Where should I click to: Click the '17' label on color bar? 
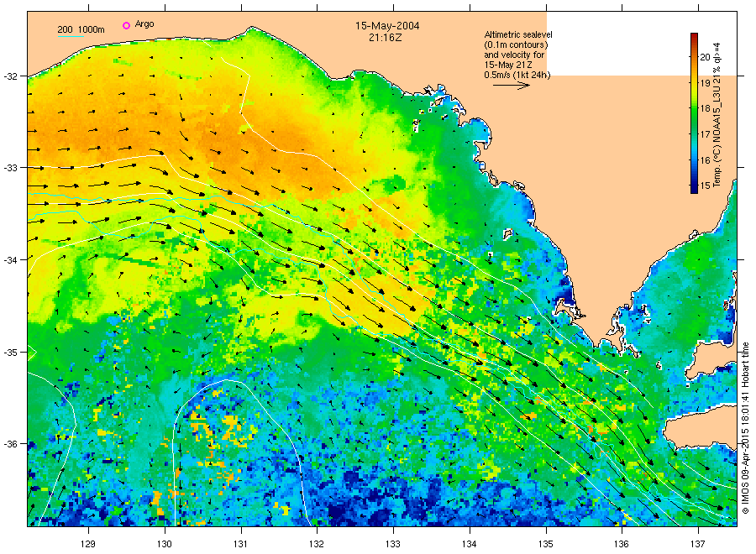click(705, 134)
